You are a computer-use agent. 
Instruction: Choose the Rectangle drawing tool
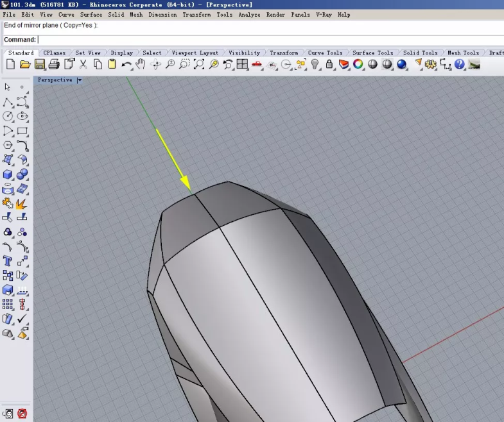22,131
